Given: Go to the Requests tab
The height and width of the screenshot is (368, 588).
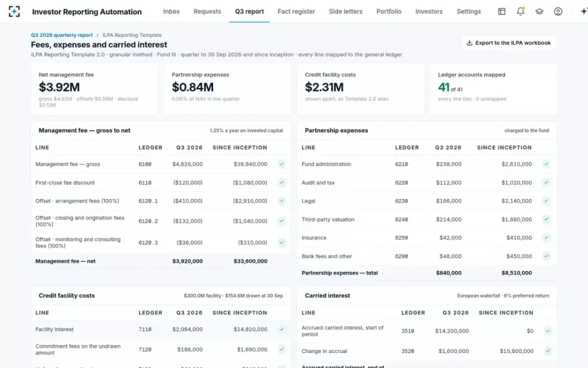Looking at the screenshot, I should [x=207, y=11].
